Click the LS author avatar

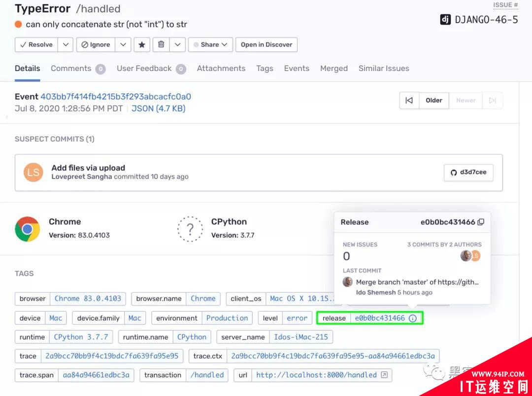click(x=33, y=172)
